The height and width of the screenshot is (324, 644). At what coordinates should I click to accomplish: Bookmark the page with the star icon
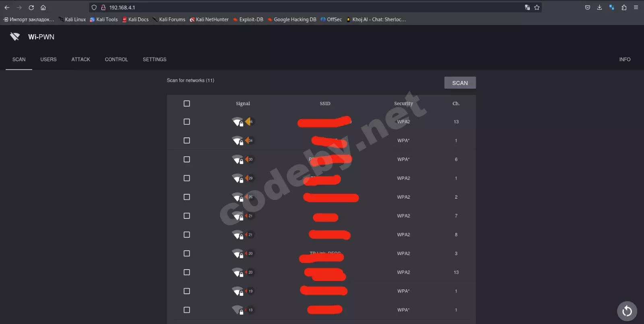click(537, 8)
